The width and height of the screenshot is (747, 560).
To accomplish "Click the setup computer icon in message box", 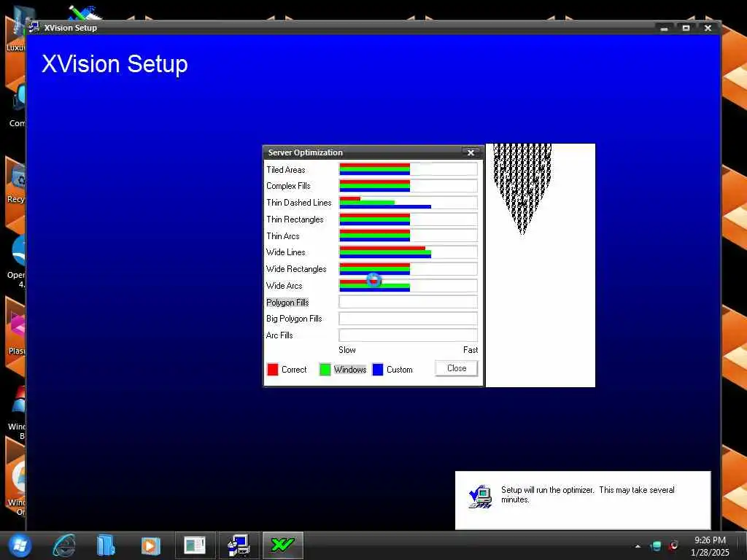I will click(480, 496).
